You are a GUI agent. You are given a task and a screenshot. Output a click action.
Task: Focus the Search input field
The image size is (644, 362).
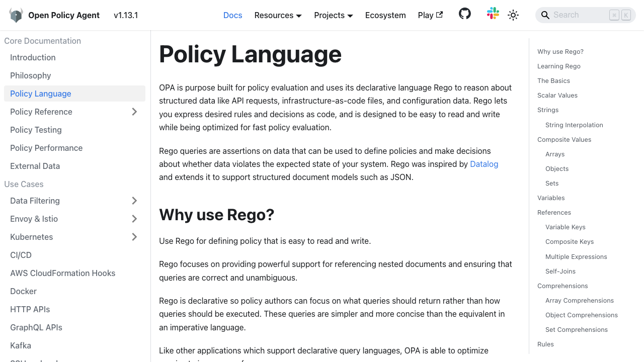tap(586, 15)
